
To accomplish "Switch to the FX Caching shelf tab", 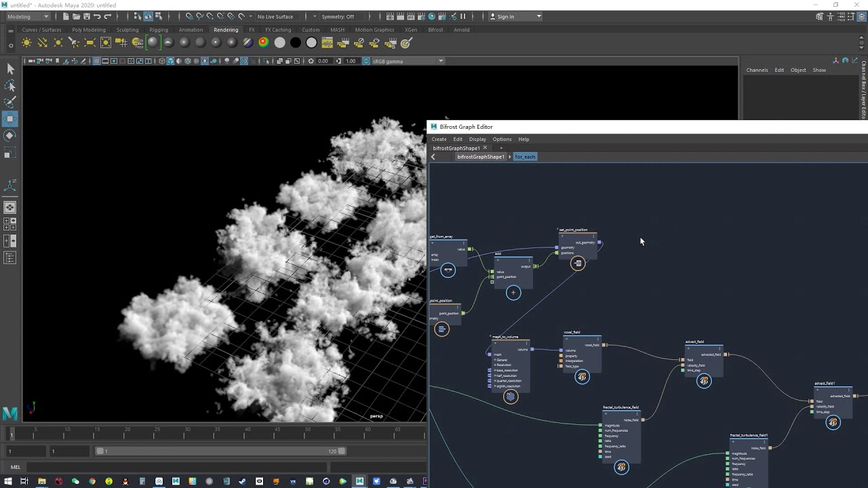I will click(278, 30).
